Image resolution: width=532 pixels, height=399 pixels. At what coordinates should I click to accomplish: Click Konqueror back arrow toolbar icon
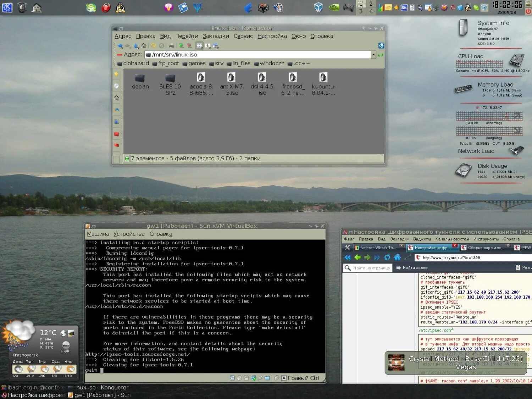point(120,46)
